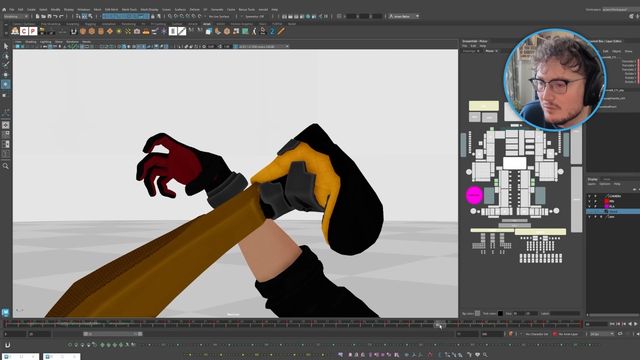Open the Mesh Tools menu
This screenshot has height=360, width=640.
(129, 9)
